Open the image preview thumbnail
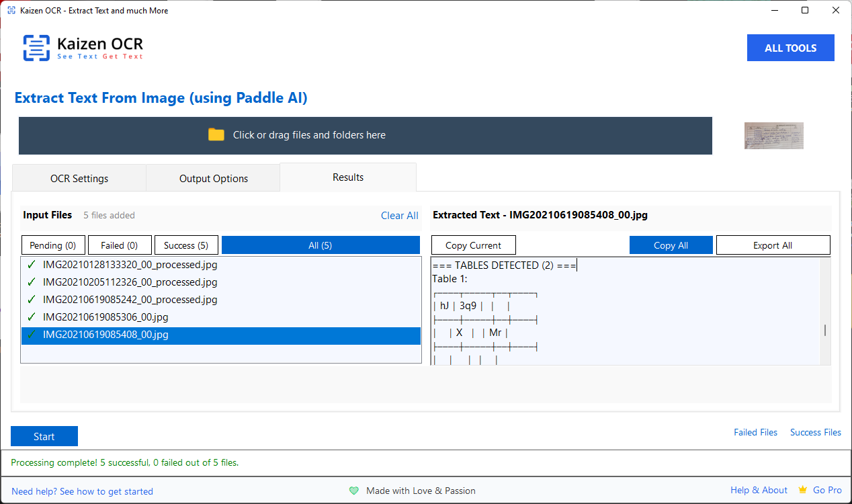Screen dimensions: 852x504 [773, 136]
